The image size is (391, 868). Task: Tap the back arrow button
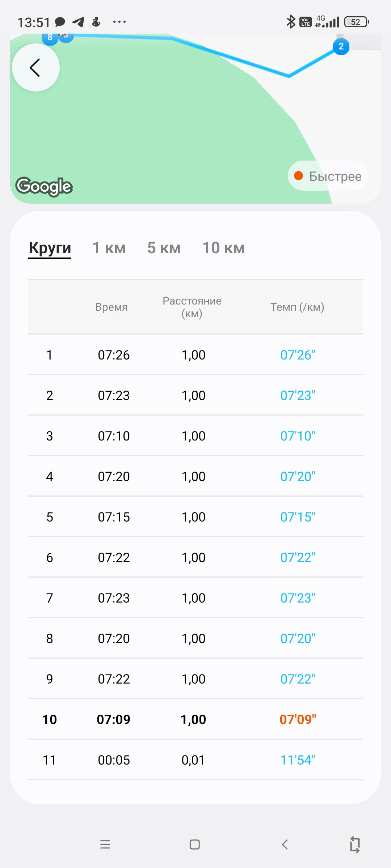(x=35, y=68)
